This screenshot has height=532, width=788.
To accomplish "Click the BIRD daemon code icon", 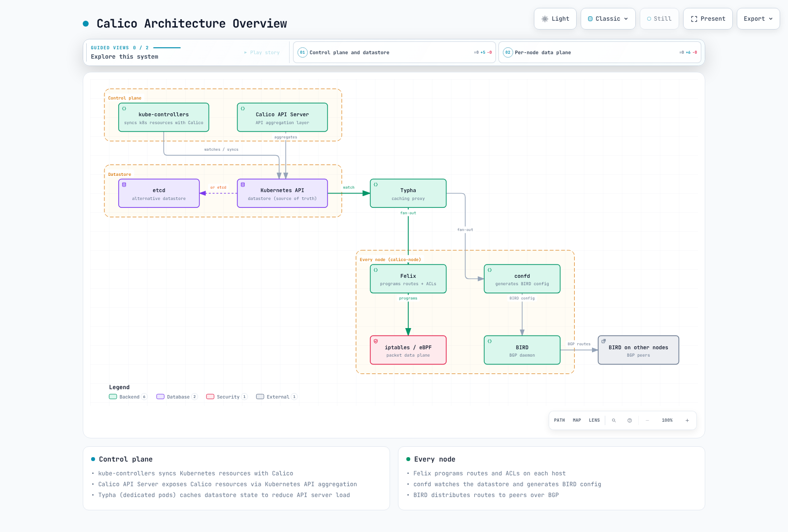I will click(490, 341).
